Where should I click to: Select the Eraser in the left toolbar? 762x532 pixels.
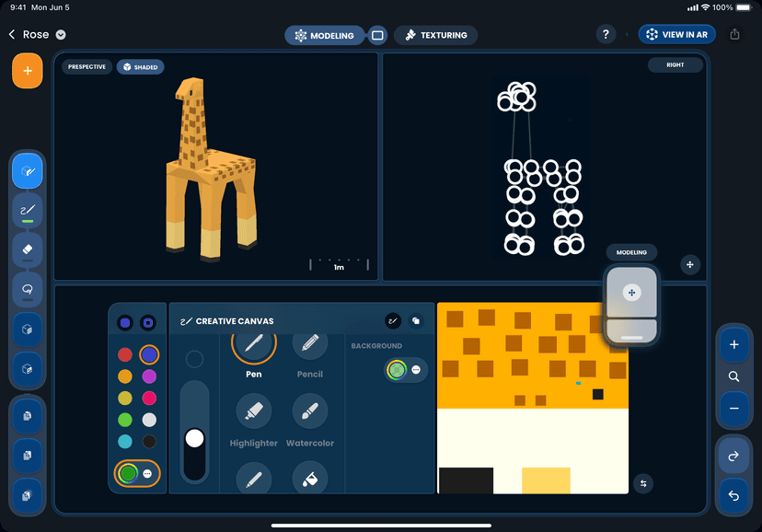click(x=28, y=249)
